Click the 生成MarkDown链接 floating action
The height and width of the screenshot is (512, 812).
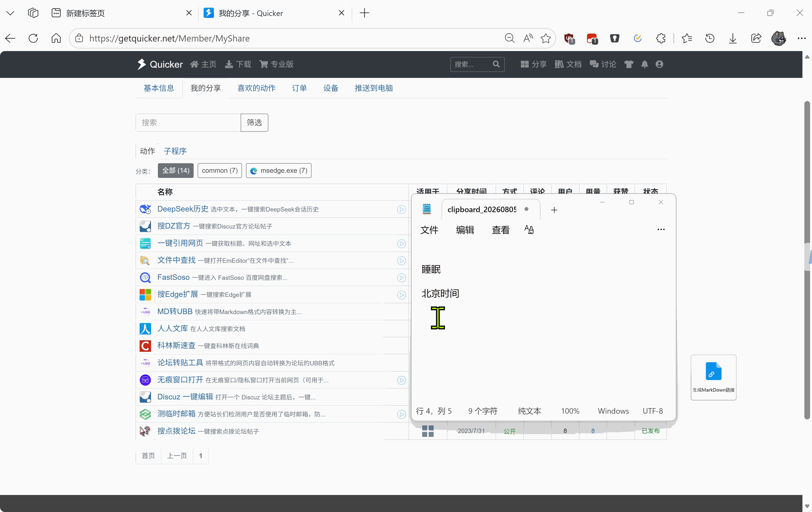pos(713,377)
